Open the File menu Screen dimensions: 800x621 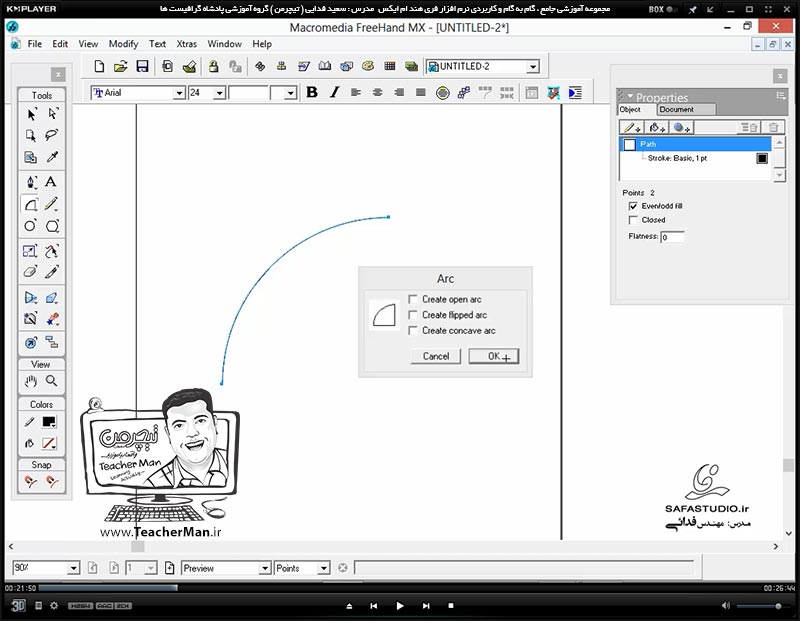(x=35, y=44)
